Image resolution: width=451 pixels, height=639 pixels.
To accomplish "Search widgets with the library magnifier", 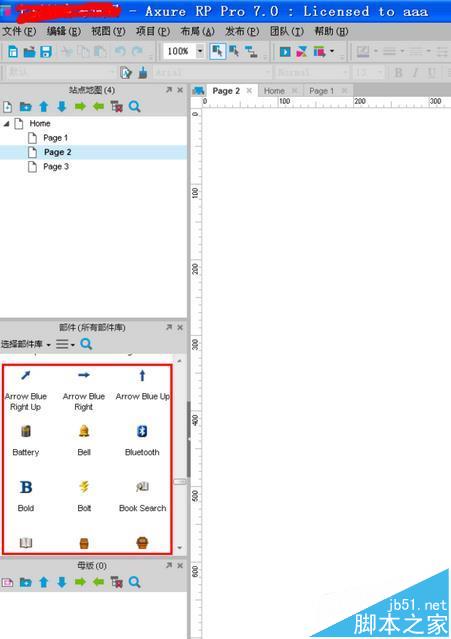I will 86,344.
